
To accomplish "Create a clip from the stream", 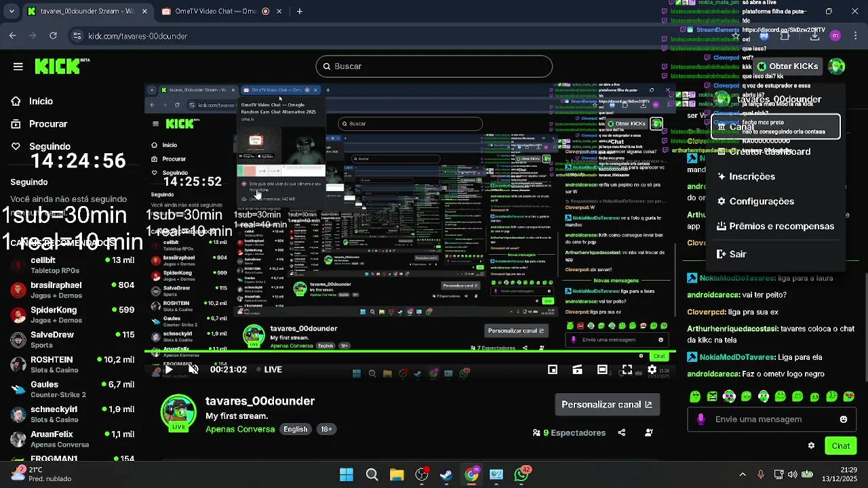I will tap(577, 369).
